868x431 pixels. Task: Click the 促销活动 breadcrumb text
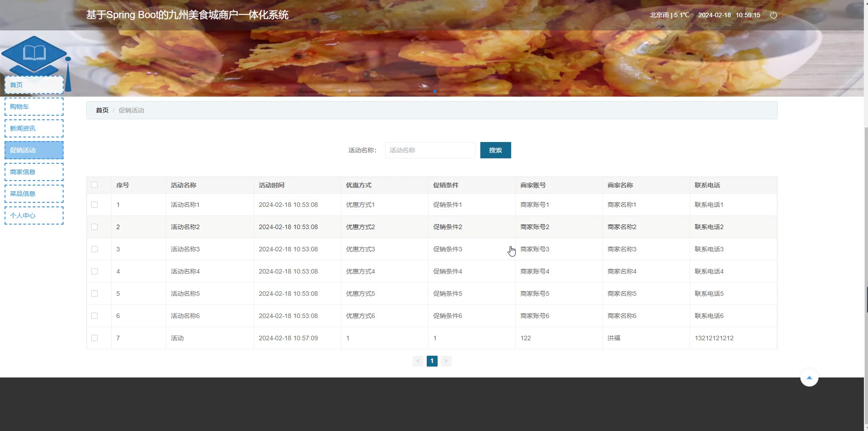pos(131,110)
